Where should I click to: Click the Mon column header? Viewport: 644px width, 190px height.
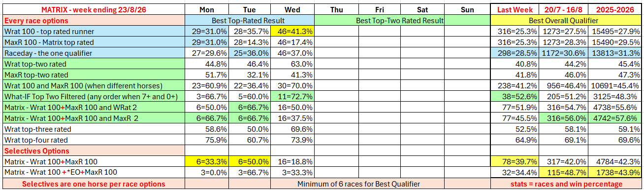(x=206, y=9)
